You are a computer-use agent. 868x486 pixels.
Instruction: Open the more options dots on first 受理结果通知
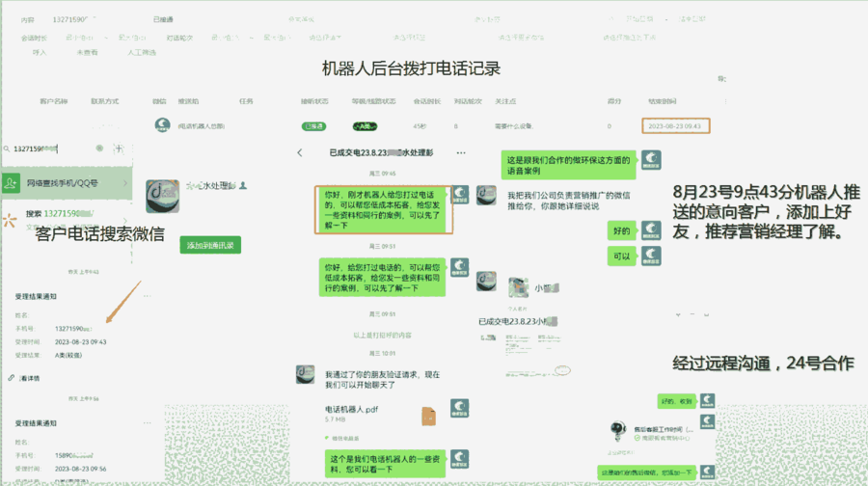147,296
